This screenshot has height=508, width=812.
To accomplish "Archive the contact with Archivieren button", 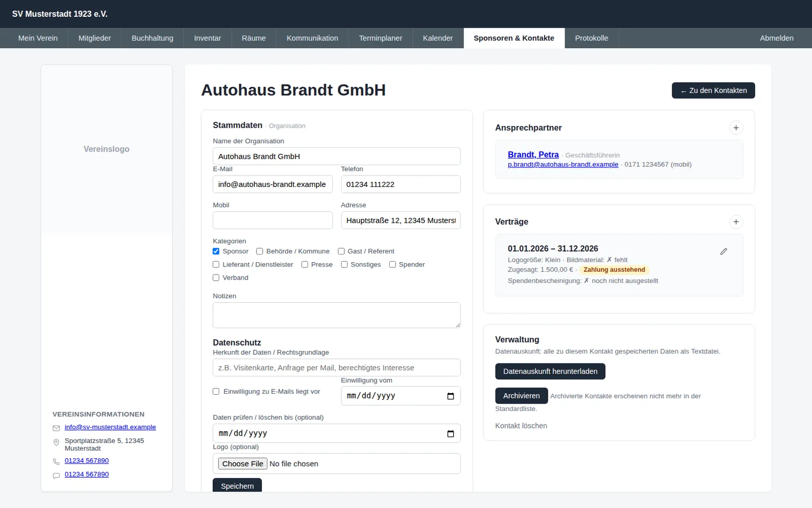I will point(521,396).
